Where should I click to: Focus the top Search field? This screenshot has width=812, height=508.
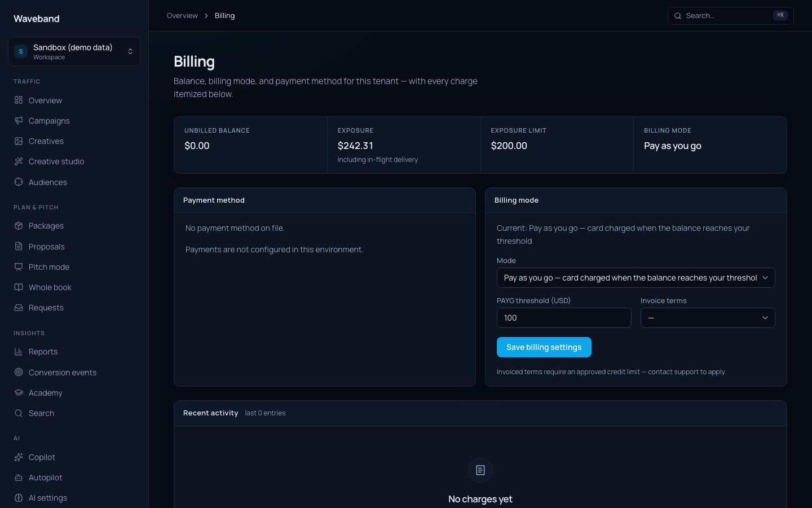click(x=730, y=16)
